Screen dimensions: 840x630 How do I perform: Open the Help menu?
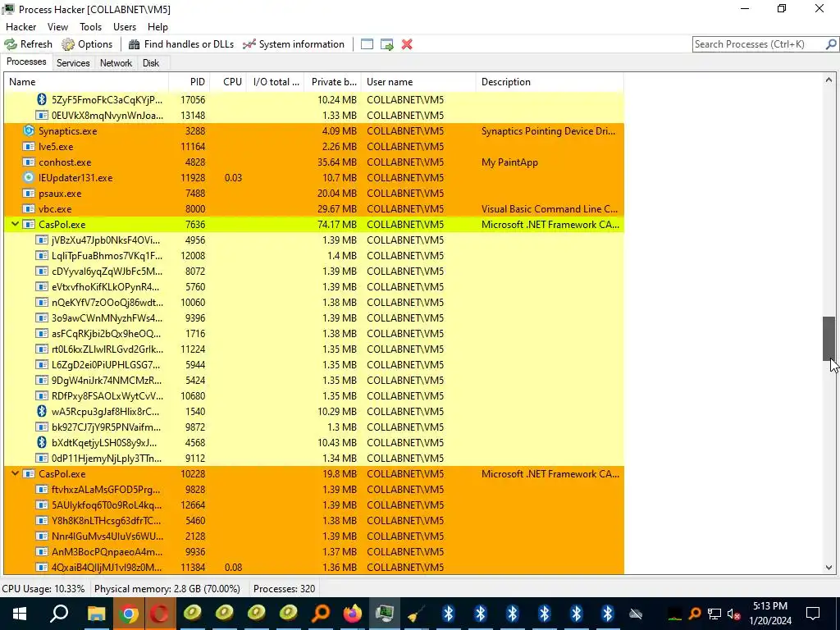pyautogui.click(x=157, y=27)
